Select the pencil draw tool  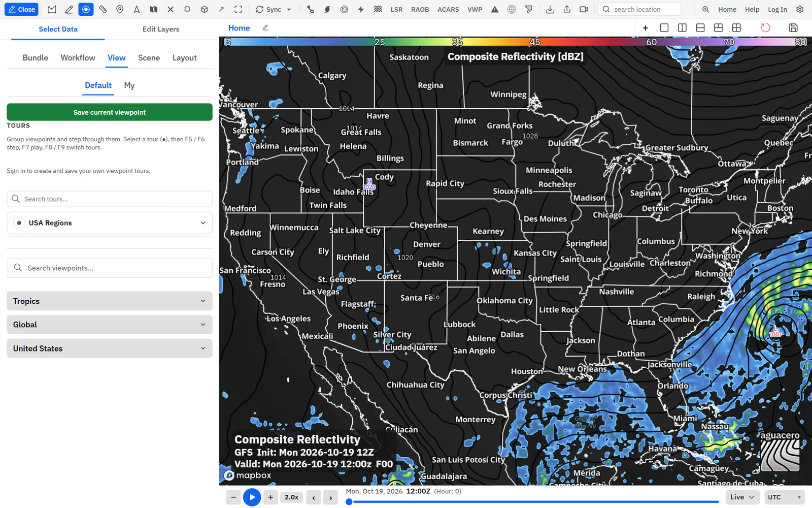click(69, 9)
